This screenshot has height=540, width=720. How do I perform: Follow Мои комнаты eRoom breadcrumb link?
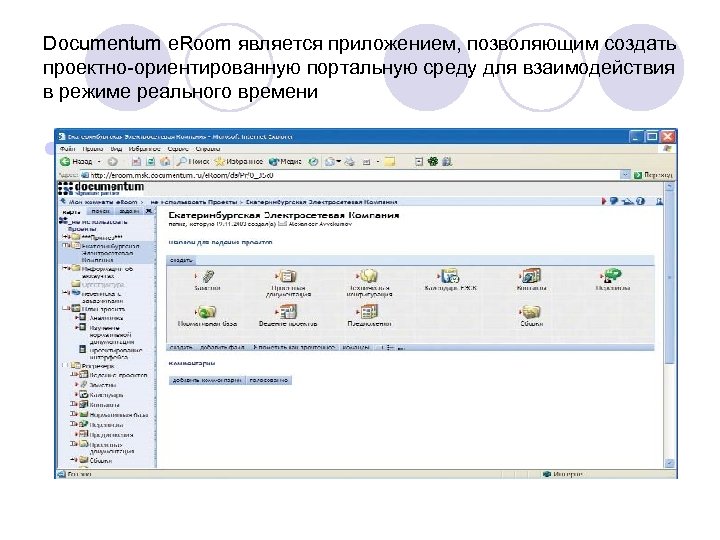tap(103, 202)
